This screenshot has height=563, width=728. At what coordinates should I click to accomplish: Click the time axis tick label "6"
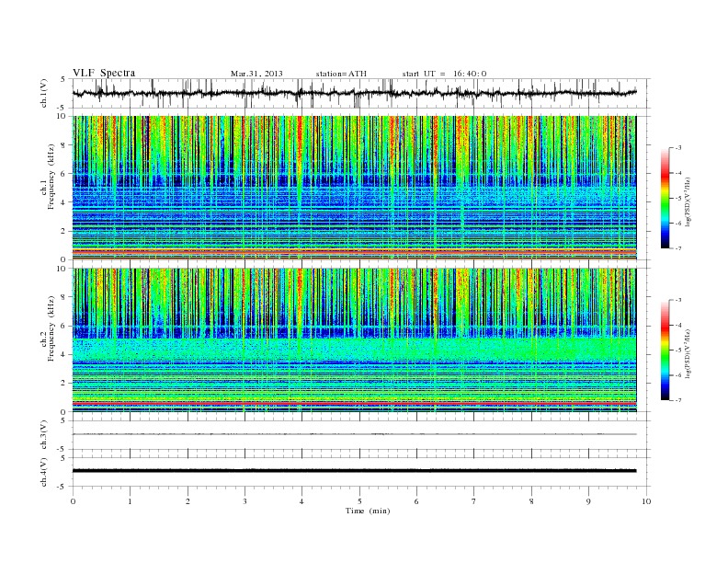pyautogui.click(x=417, y=501)
